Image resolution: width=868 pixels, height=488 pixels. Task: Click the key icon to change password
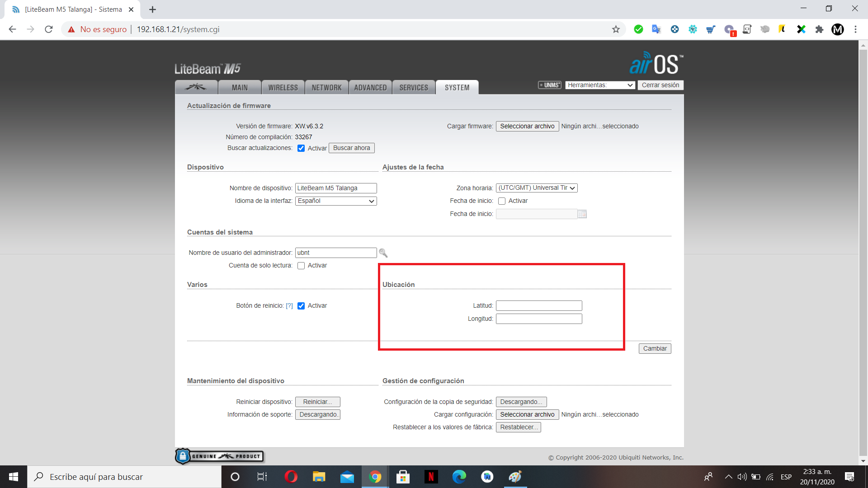pyautogui.click(x=383, y=253)
